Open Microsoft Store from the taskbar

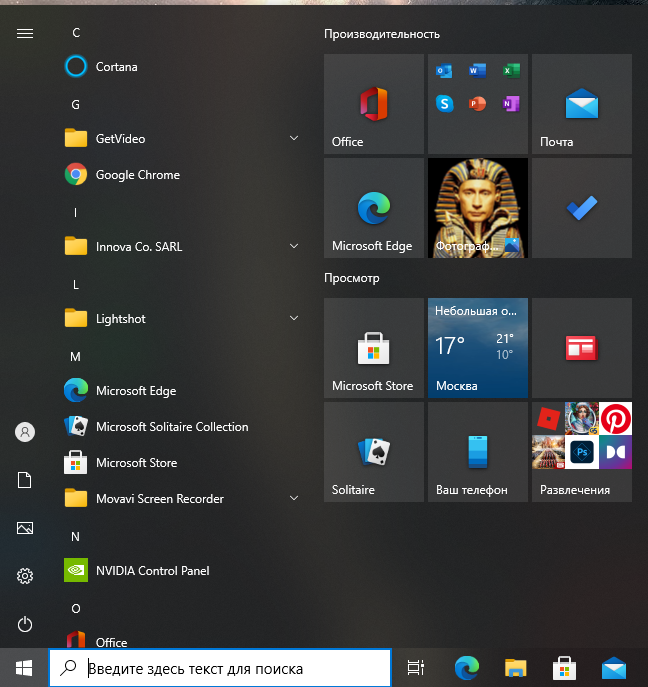tap(564, 668)
